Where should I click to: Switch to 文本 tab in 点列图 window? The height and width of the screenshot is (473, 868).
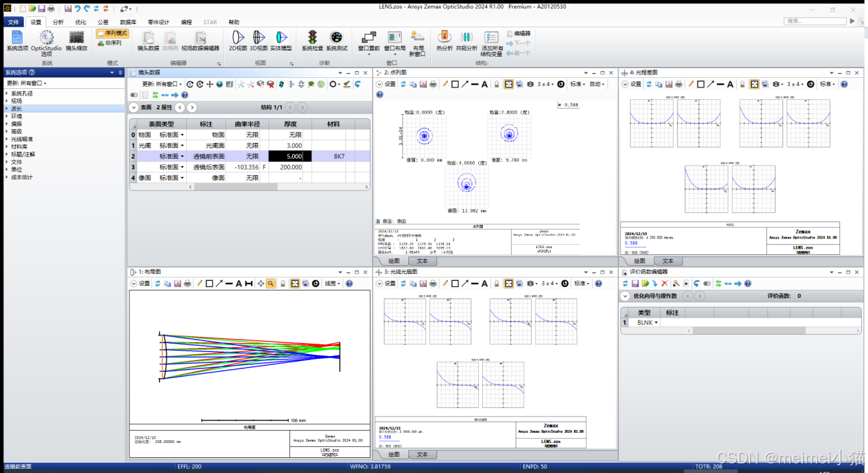(x=422, y=261)
